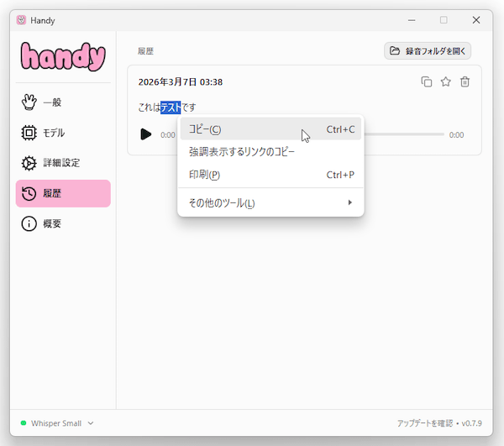Expand その他のツール(L) submenu
This screenshot has height=446, width=504.
(x=270, y=202)
